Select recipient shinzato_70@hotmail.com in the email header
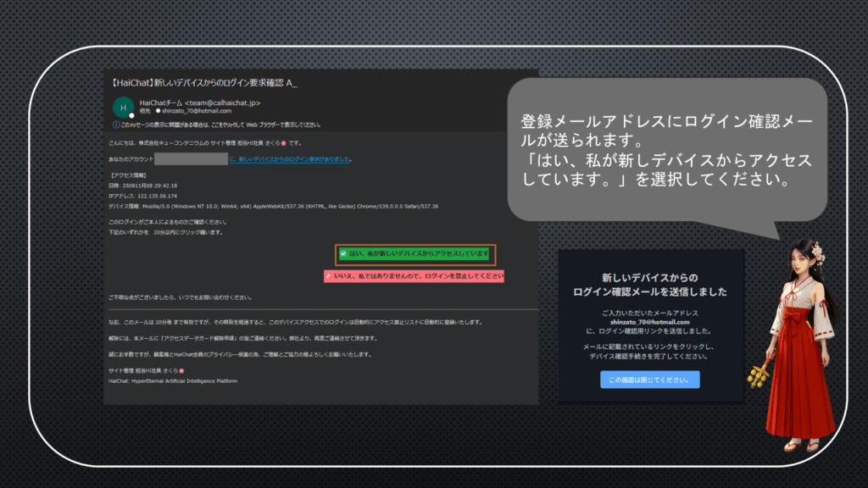The height and width of the screenshot is (488, 868). tap(197, 111)
